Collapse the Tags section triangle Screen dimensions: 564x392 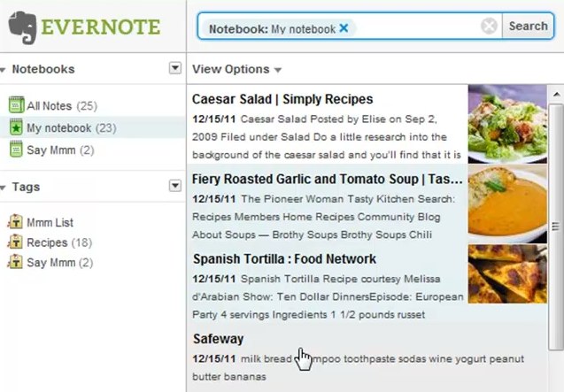(3, 188)
